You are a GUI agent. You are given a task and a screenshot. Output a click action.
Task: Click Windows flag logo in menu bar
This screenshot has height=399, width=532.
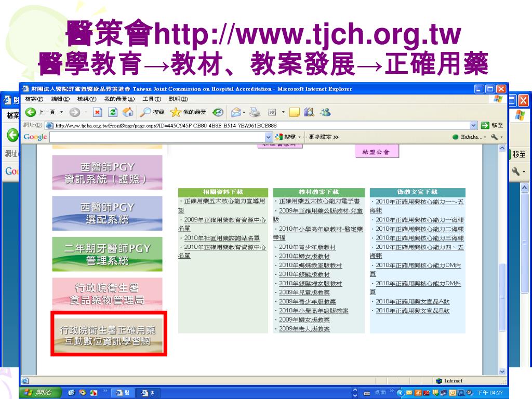tap(498, 99)
